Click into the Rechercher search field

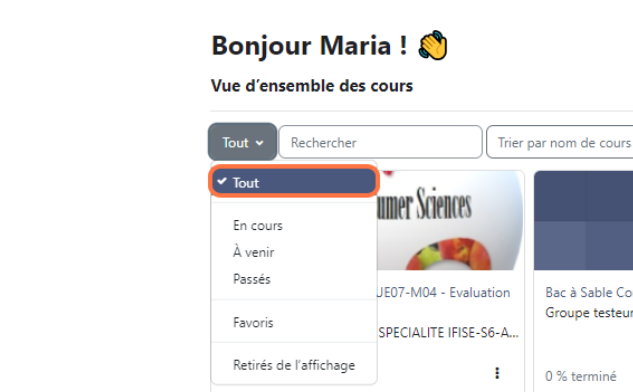tap(380, 142)
